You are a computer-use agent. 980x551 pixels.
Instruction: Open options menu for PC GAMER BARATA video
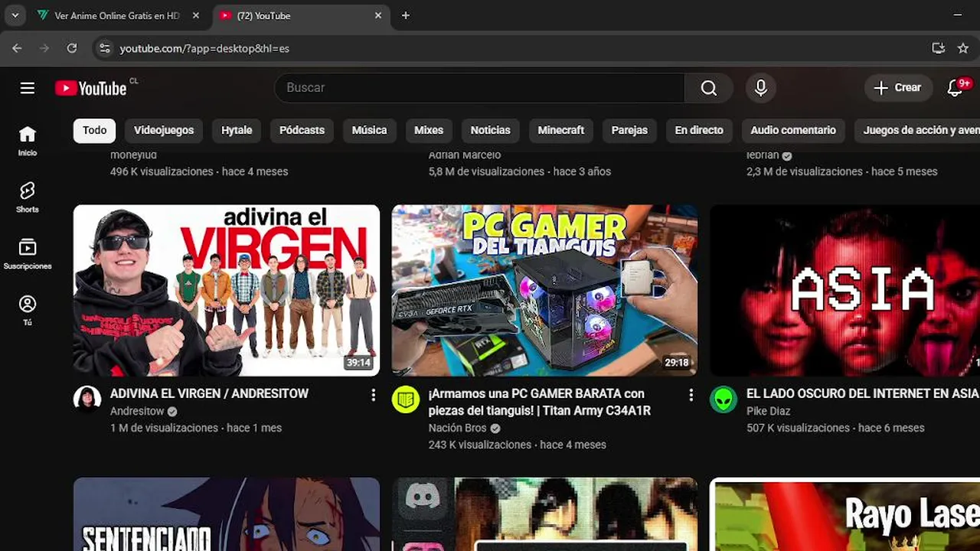pyautogui.click(x=691, y=395)
